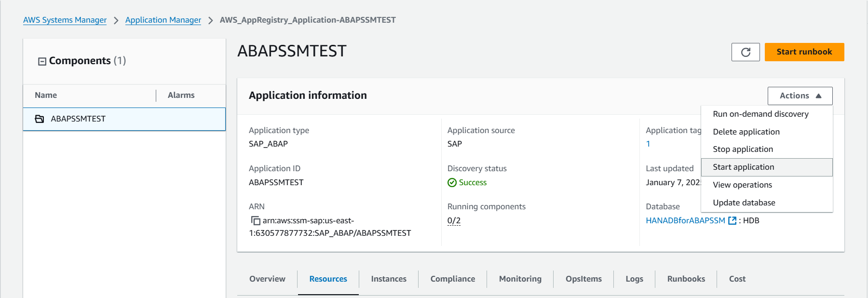868x298 pixels.
Task: Collapse the Components section
Action: click(42, 61)
